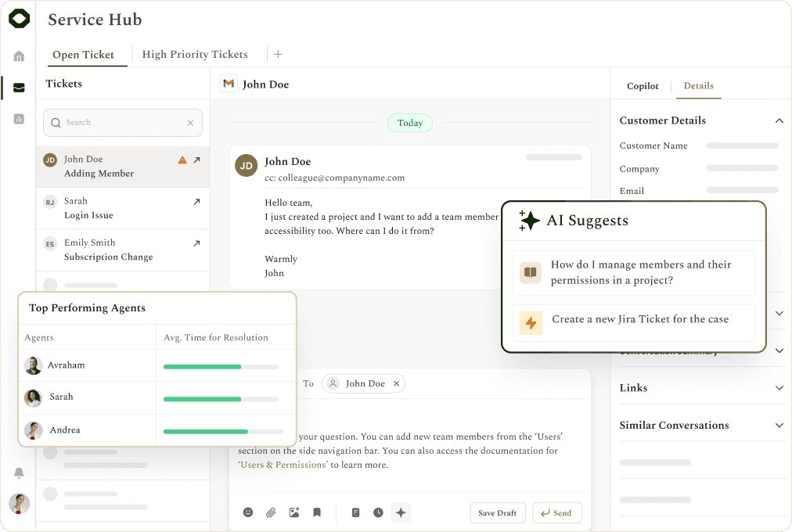Screen dimensions: 792x532
Task: Click the Gmail icon next to John Doe
Action: (229, 83)
